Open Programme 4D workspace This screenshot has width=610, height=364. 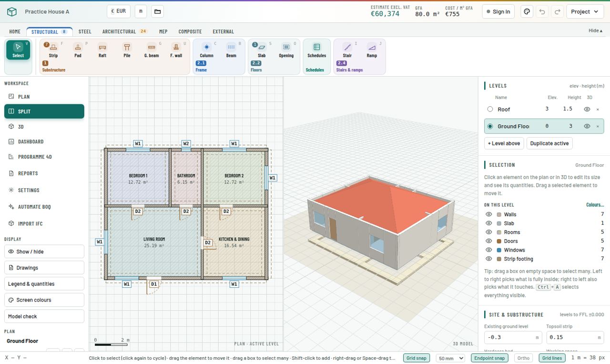44,157
